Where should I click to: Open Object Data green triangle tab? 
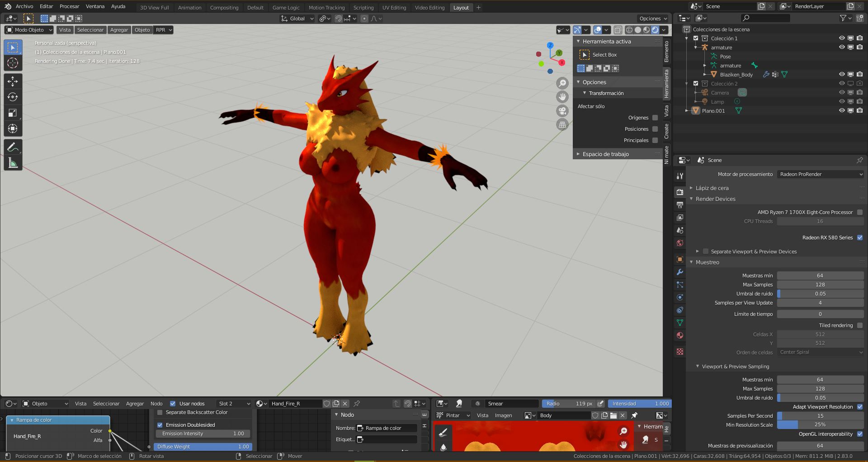(x=679, y=323)
